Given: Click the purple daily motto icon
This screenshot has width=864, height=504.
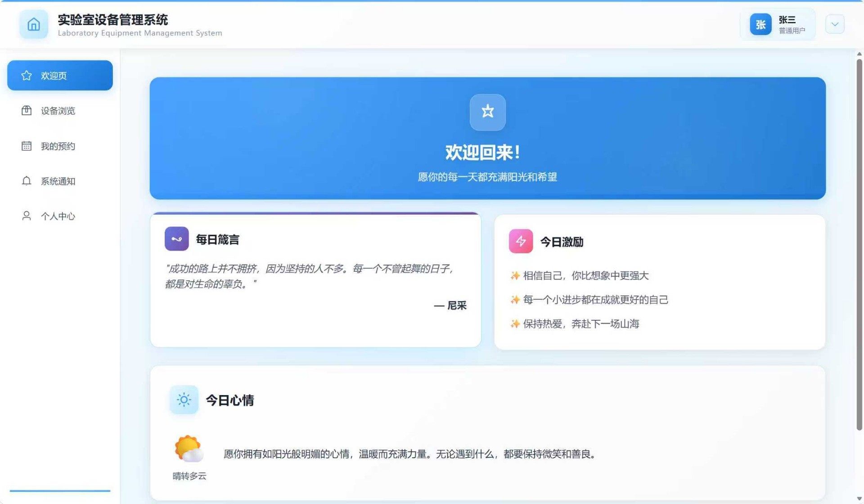Looking at the screenshot, I should pos(176,239).
